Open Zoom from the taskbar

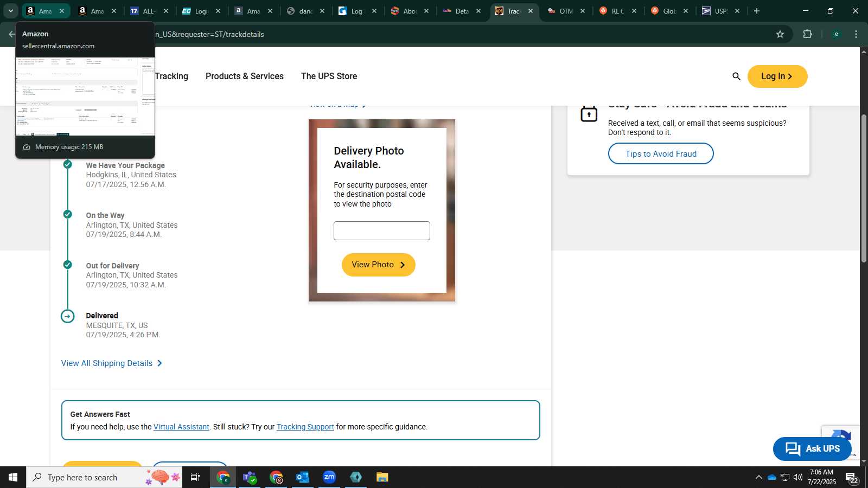[329, 477]
